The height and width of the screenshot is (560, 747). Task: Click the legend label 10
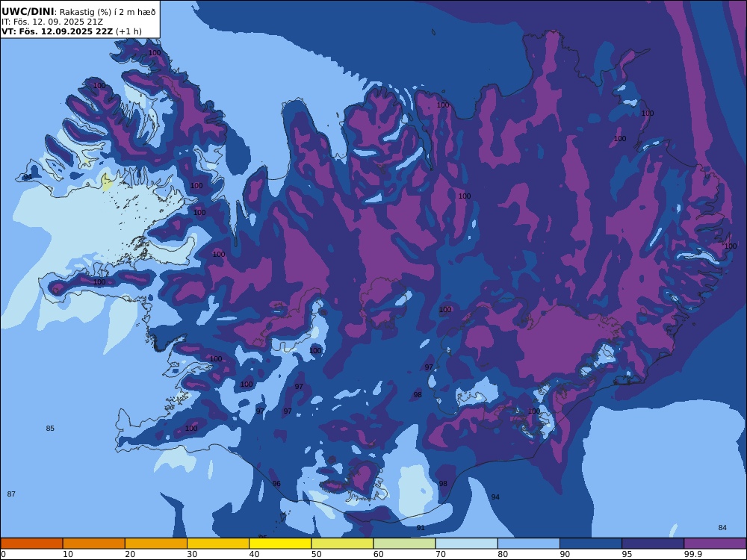point(68,554)
